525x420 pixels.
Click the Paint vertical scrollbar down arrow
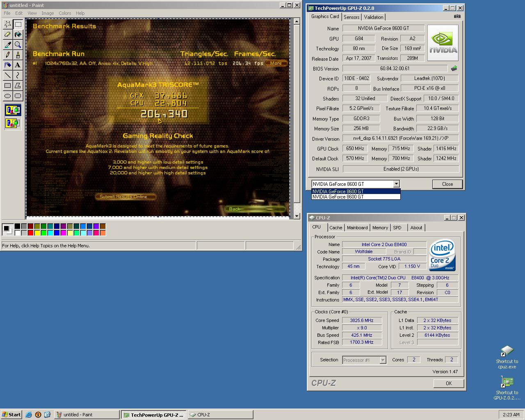coord(297,216)
